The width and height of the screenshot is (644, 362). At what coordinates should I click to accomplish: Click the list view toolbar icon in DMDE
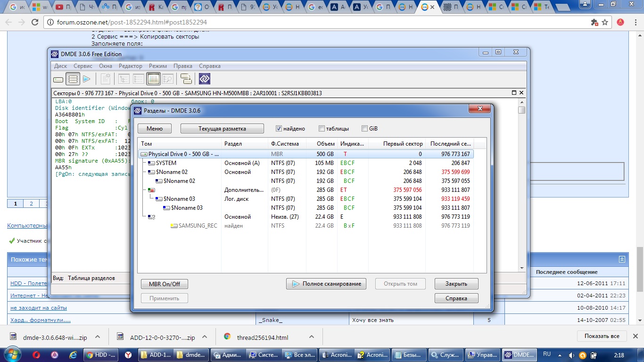[139, 79]
